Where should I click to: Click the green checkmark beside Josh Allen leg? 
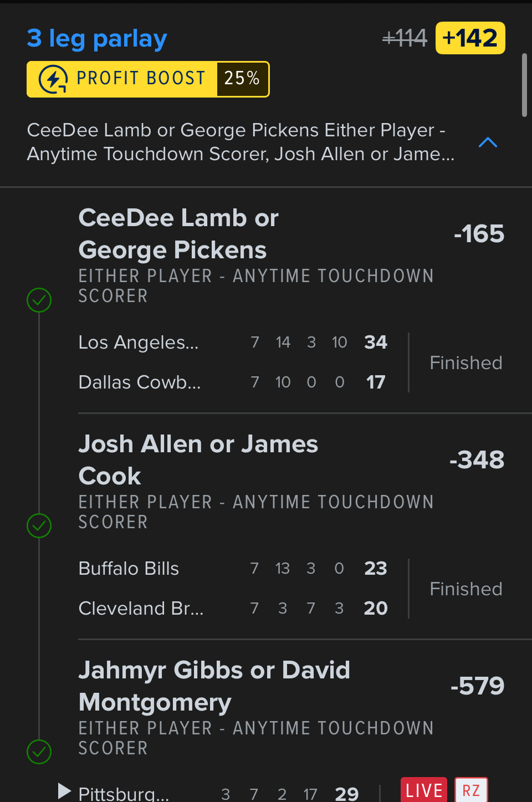pyautogui.click(x=39, y=526)
